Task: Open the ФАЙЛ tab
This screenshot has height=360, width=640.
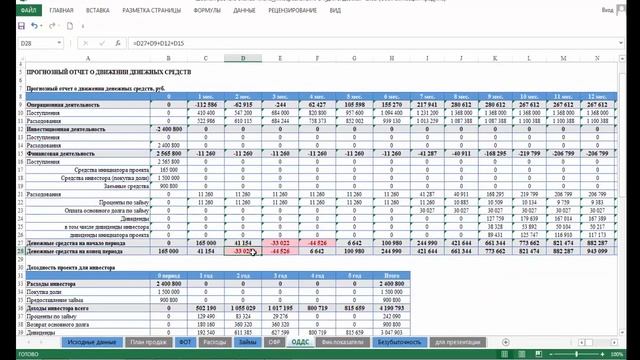Action: point(29,10)
